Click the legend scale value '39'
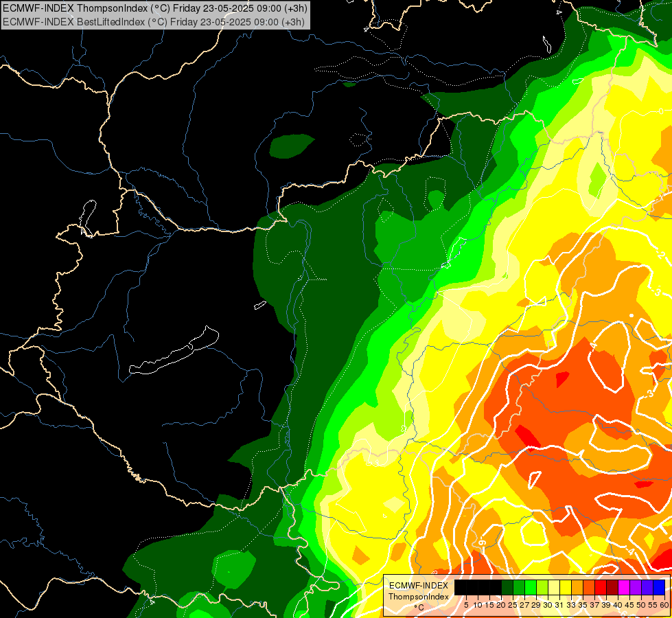This screenshot has width=672, height=618. pyautogui.click(x=606, y=605)
